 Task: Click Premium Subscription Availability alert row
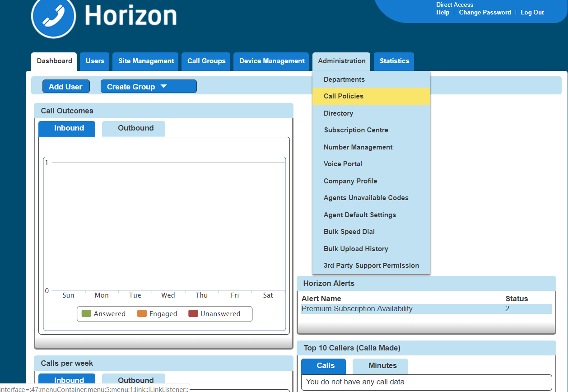(426, 309)
